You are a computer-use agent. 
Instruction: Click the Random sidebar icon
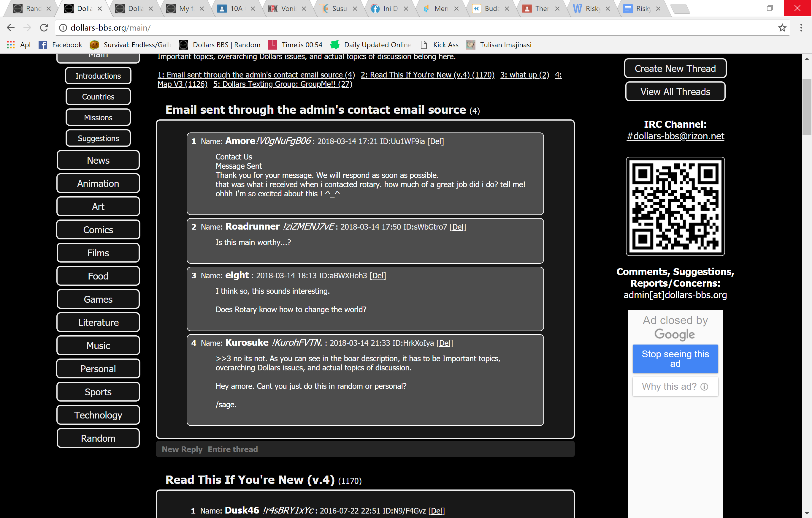(98, 438)
